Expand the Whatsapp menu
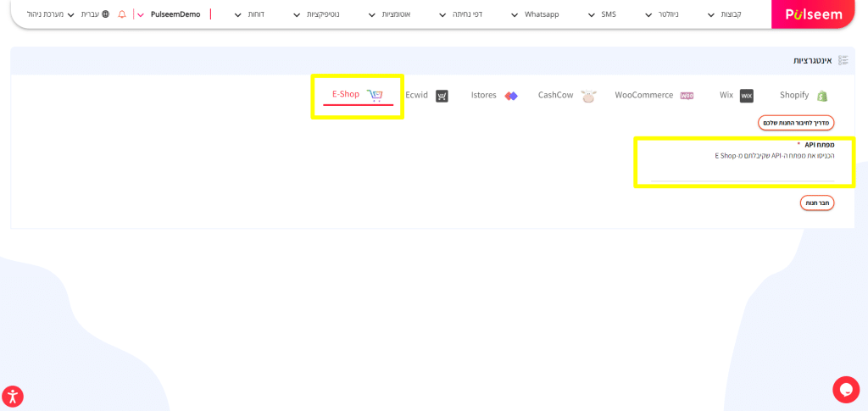The width and height of the screenshot is (868, 411). coord(535,14)
